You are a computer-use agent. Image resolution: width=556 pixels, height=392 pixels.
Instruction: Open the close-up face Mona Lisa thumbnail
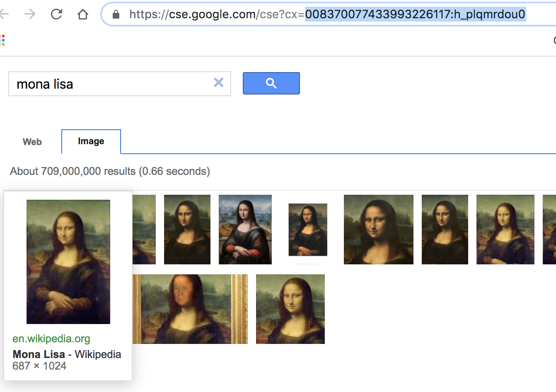(379, 230)
